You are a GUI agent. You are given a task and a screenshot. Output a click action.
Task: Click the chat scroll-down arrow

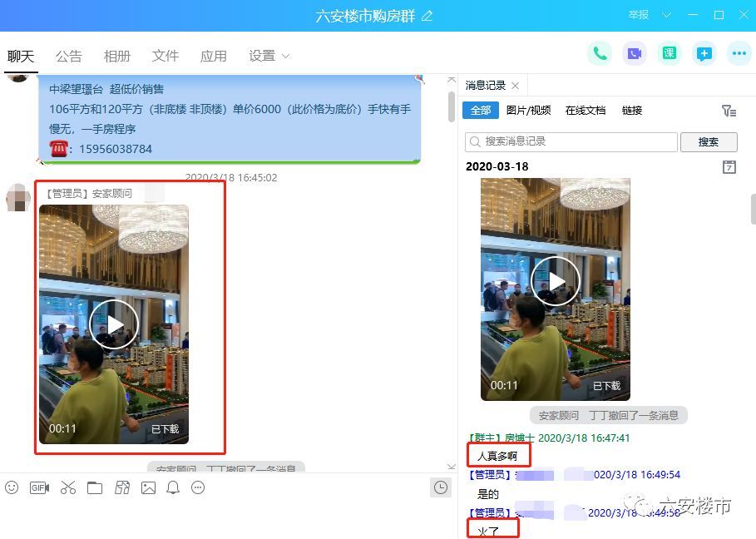click(x=452, y=467)
